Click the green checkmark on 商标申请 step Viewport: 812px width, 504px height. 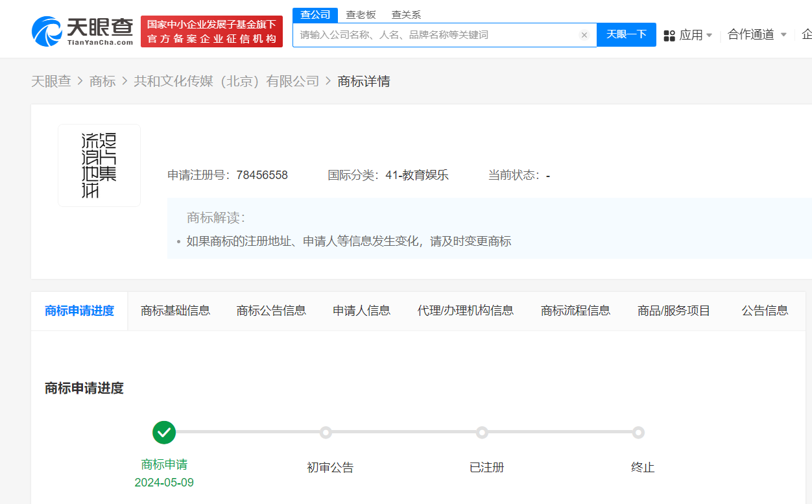click(163, 432)
